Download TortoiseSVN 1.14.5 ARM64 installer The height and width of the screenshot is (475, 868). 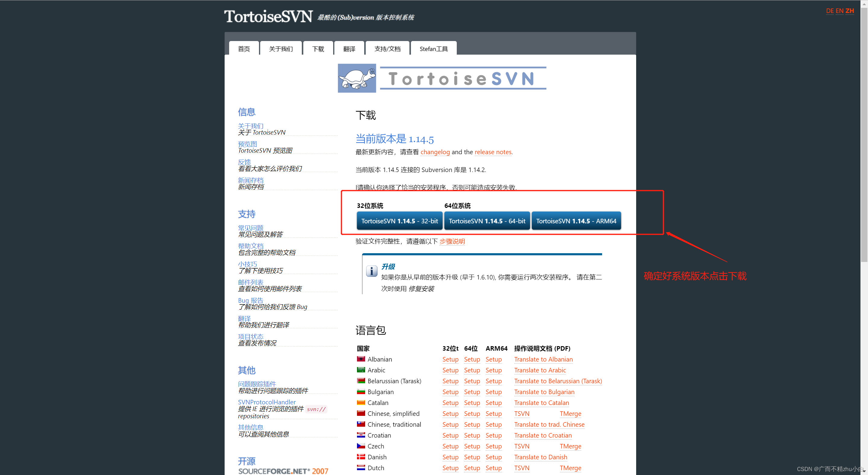[x=576, y=221]
